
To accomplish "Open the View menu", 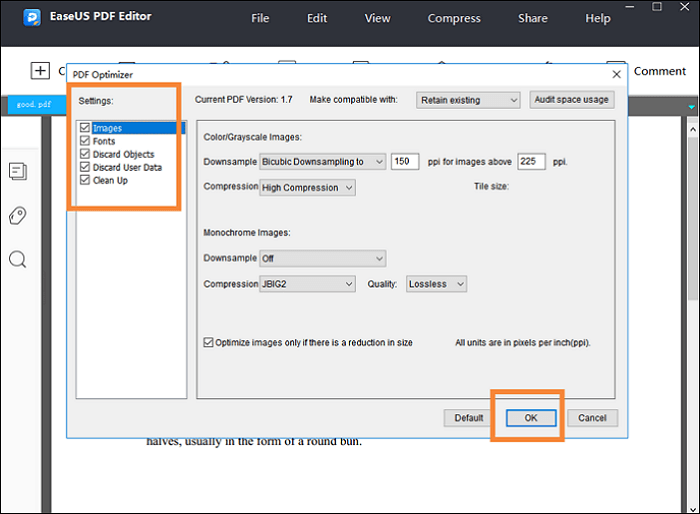I will 378,18.
